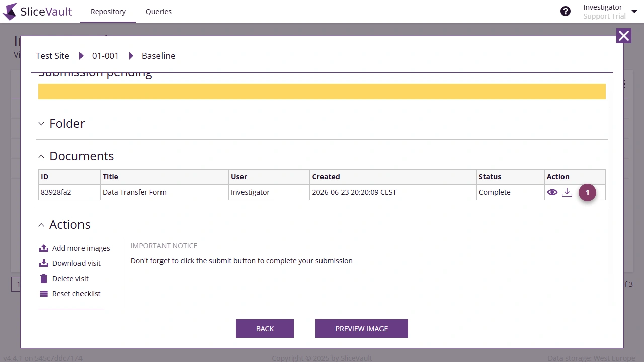Download the Data Transfer Form document

[x=567, y=192]
